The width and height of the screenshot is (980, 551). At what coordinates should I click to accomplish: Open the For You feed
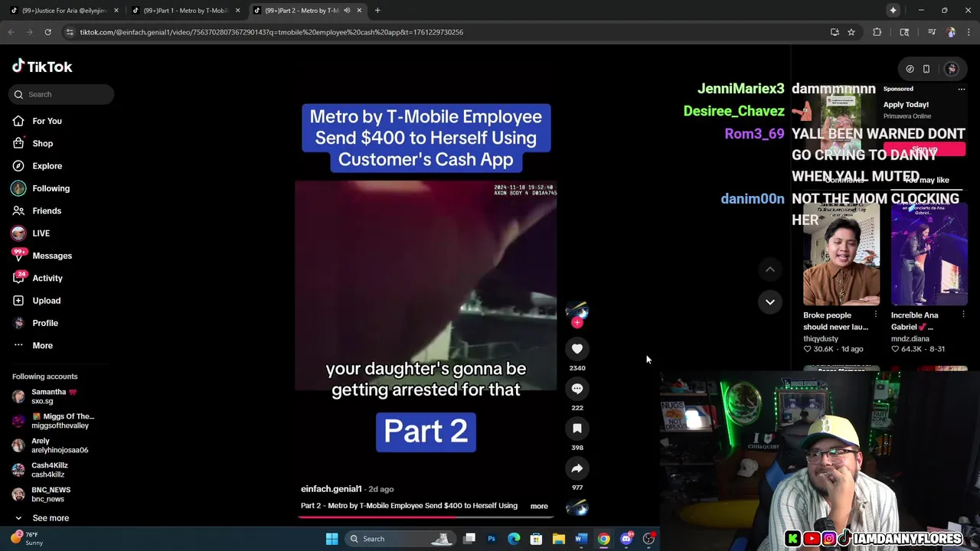pyautogui.click(x=47, y=121)
